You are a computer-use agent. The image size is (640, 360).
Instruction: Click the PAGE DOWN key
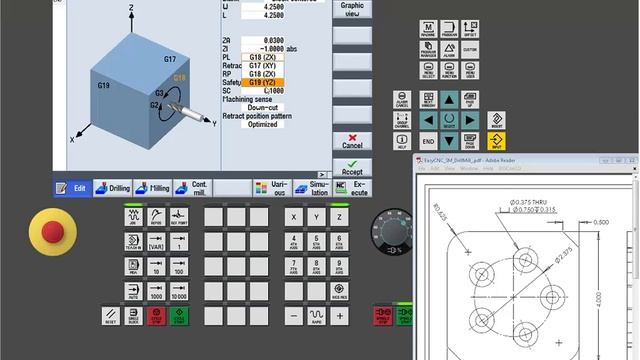[470, 141]
